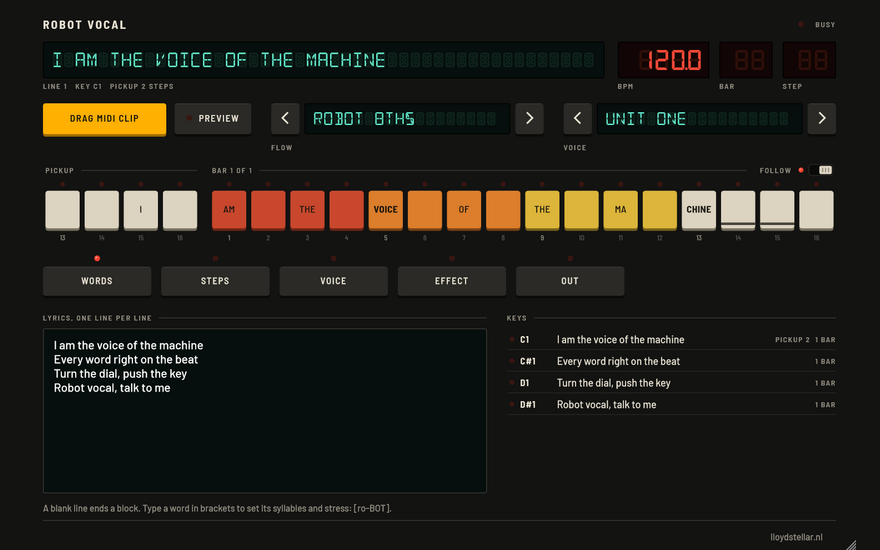Select orange step pad 8
The height and width of the screenshot is (550, 880).
(x=503, y=210)
